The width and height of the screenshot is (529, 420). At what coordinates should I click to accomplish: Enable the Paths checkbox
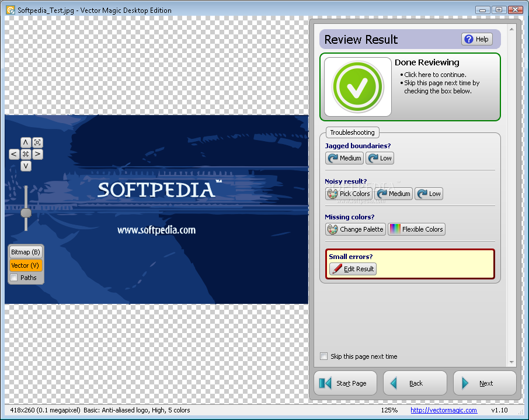[14, 278]
